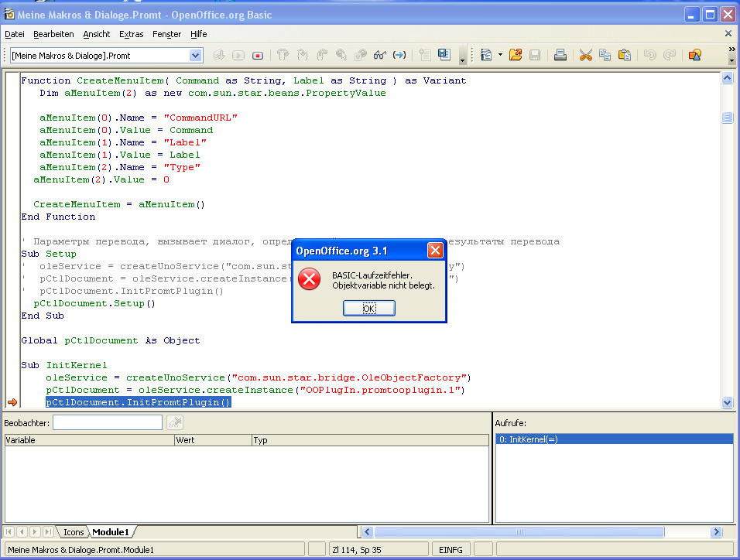The width and height of the screenshot is (740, 560).
Task: Open the library dropdown showing Promt
Action: click(195, 55)
